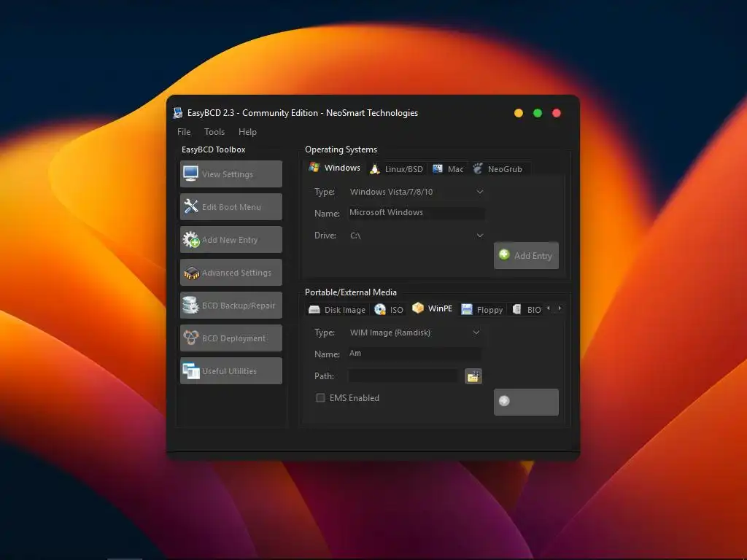Open Useful Utilities
The image size is (747, 560).
point(231,371)
